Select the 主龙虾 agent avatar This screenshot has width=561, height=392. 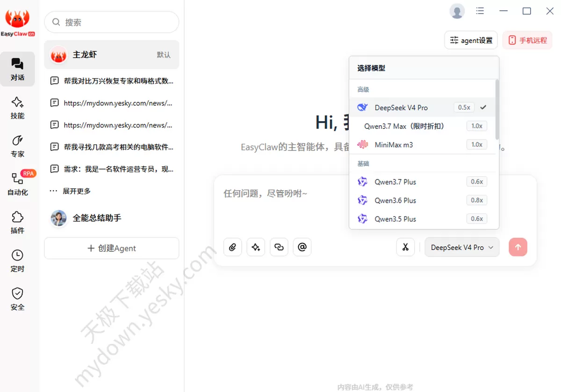58,55
